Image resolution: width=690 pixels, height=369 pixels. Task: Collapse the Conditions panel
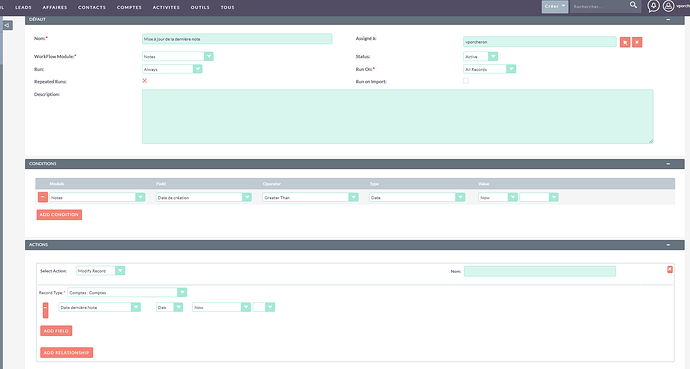668,164
